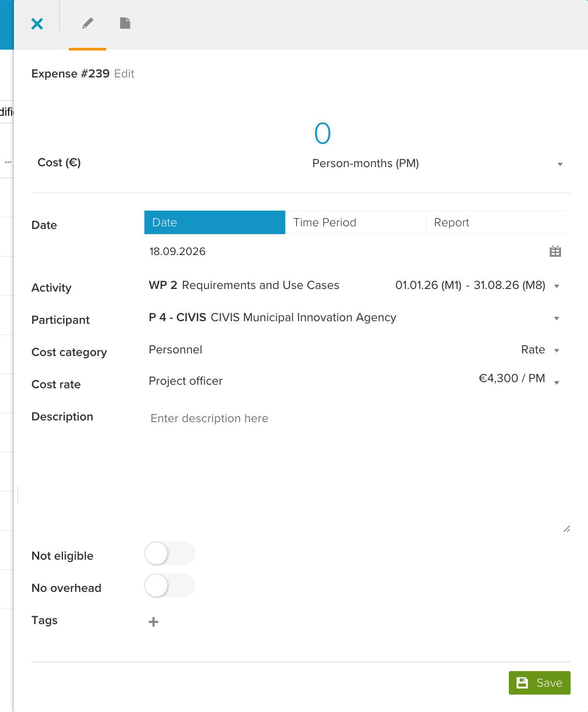Select the Report tab
The width and height of the screenshot is (588, 712).
497,222
